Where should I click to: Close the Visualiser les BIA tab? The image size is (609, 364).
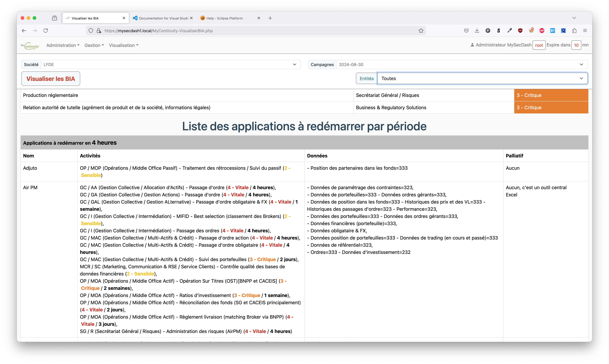tap(124, 18)
